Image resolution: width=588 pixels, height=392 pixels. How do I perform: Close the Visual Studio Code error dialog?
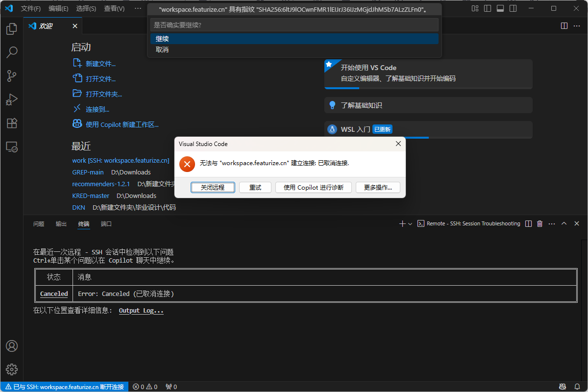tap(398, 144)
